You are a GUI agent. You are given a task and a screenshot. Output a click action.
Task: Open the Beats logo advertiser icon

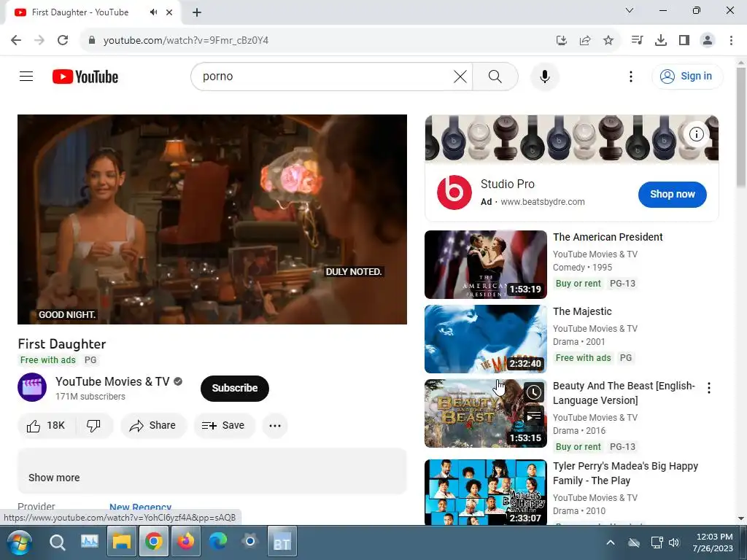click(x=454, y=192)
